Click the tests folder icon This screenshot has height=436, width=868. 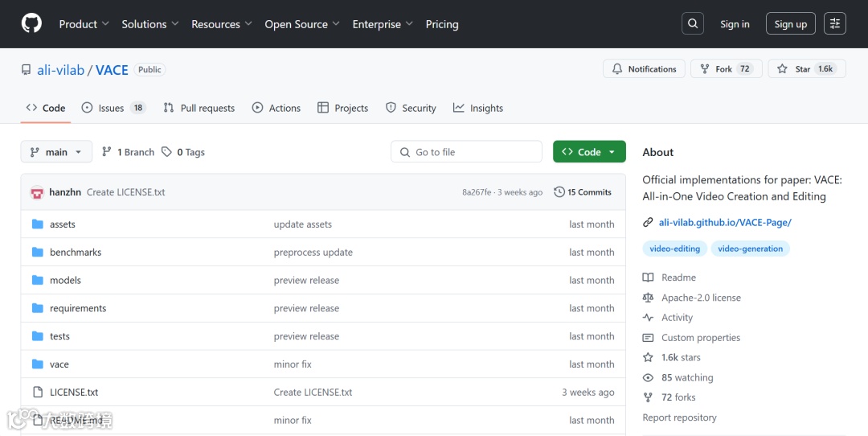pos(38,336)
